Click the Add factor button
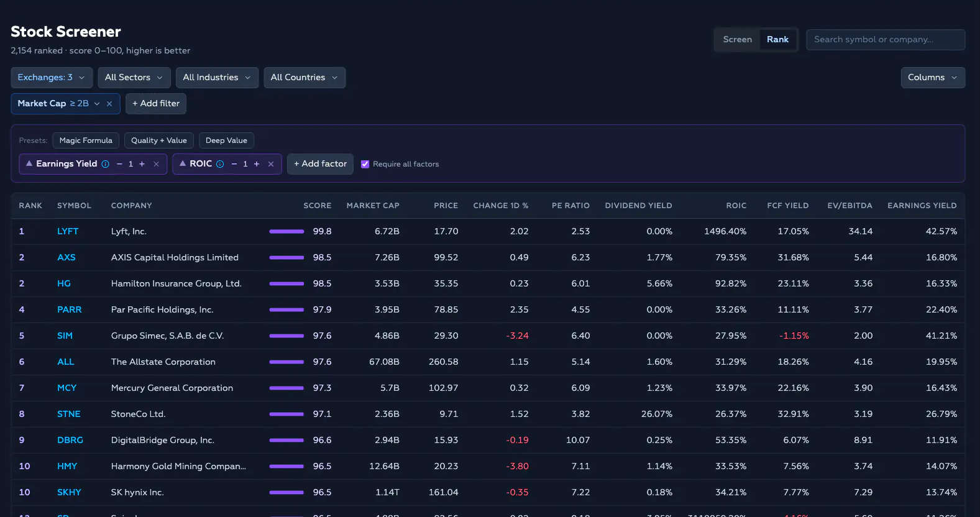The image size is (980, 517). [x=320, y=164]
